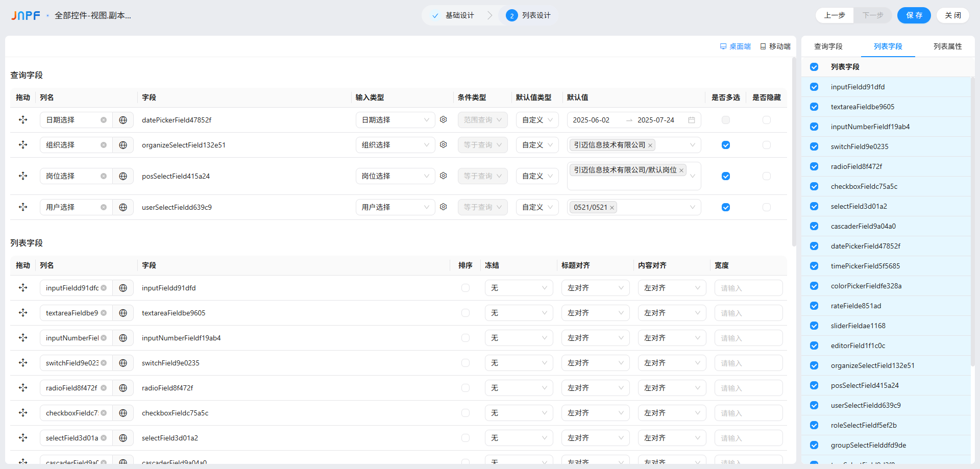Click globe icon beside 组织选择 column name
This screenshot has width=980, height=469.
pyautogui.click(x=123, y=145)
